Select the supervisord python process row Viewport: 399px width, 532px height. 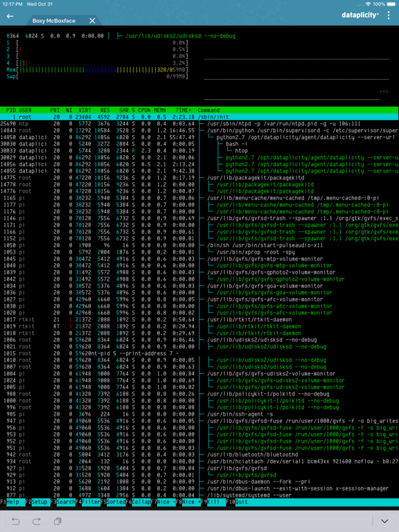coord(199,131)
